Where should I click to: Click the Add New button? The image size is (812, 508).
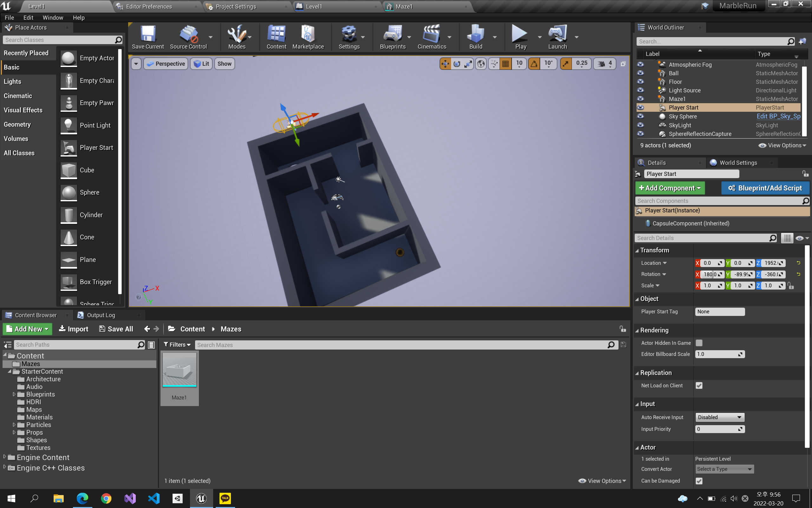[28, 329]
